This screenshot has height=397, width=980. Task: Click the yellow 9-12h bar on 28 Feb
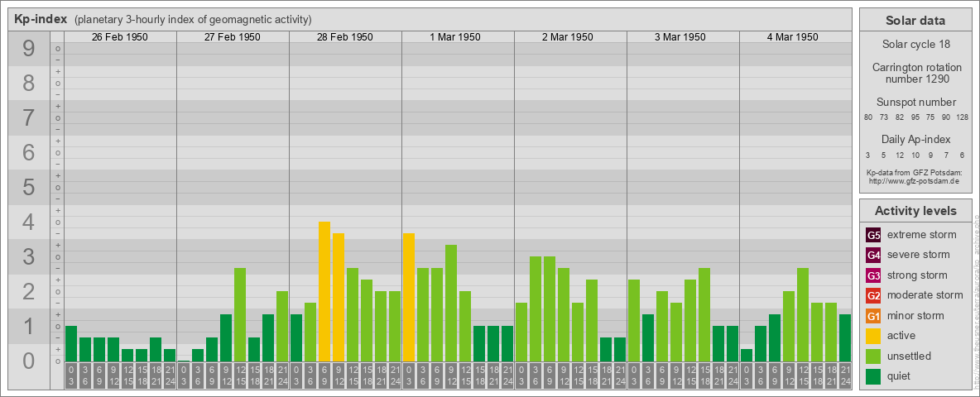point(339,297)
